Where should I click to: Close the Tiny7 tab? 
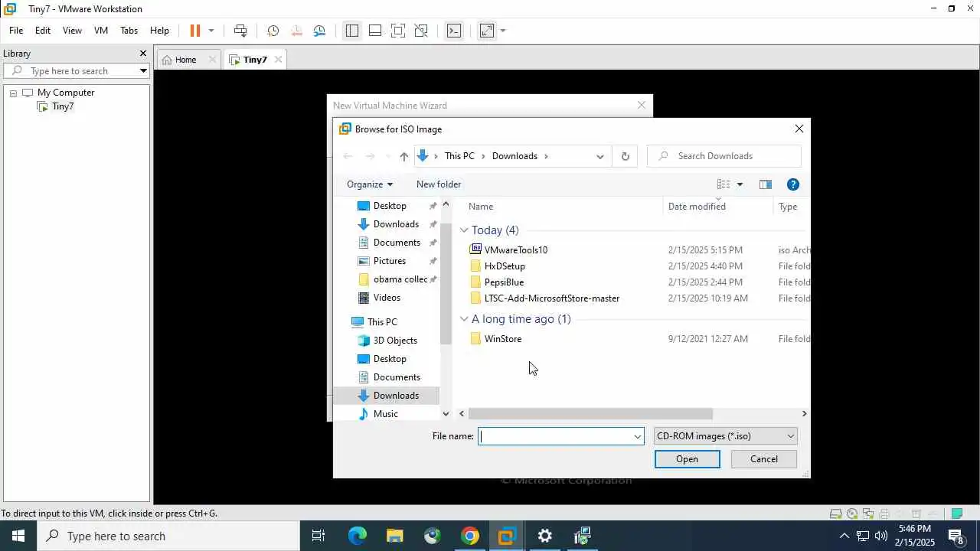[x=279, y=60]
